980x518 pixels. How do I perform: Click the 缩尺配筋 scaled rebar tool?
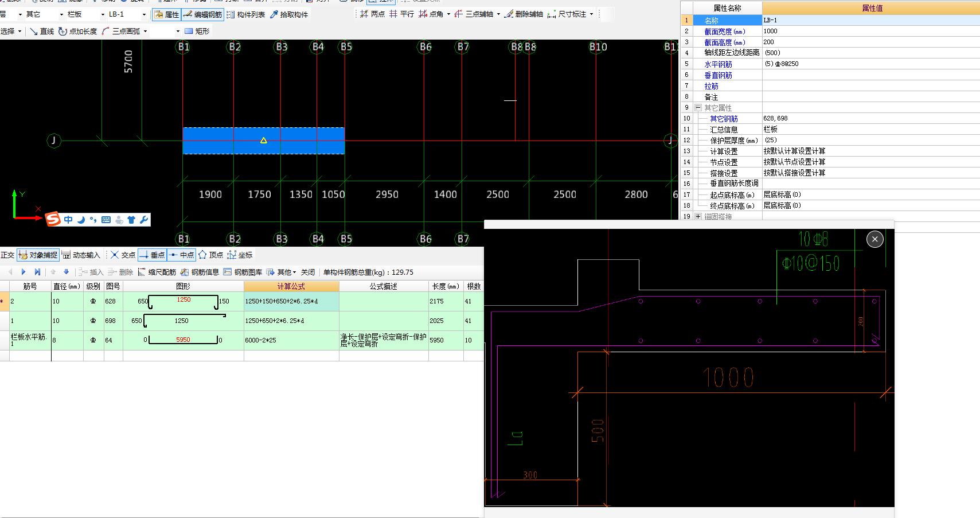pyautogui.click(x=157, y=272)
